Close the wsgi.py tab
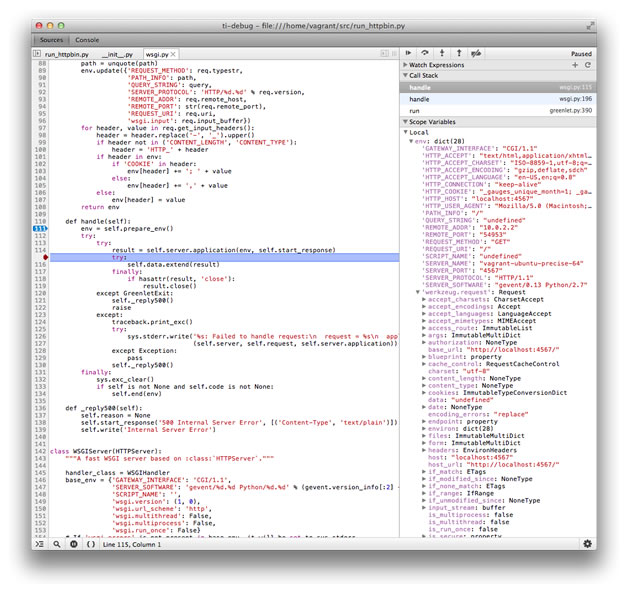 pyautogui.click(x=174, y=52)
